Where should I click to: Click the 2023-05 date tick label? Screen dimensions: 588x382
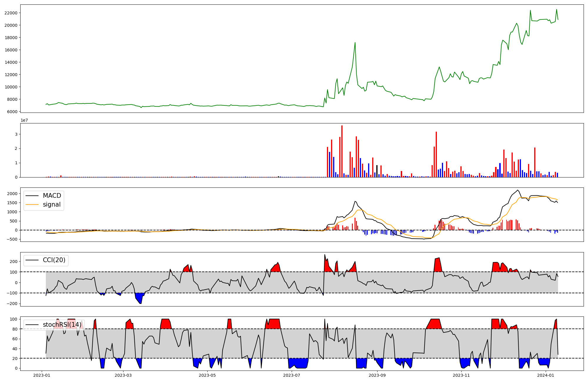pyautogui.click(x=208, y=375)
